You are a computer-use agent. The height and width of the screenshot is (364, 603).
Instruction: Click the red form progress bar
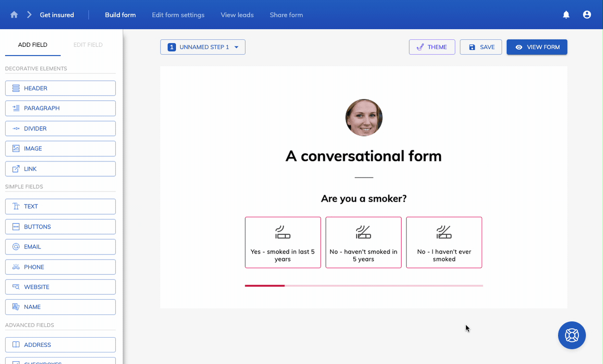tap(265, 286)
